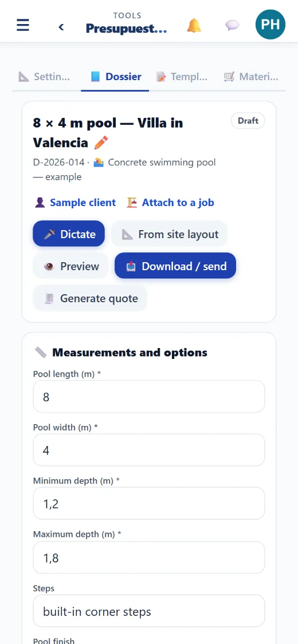Click the Download / send button

[175, 266]
